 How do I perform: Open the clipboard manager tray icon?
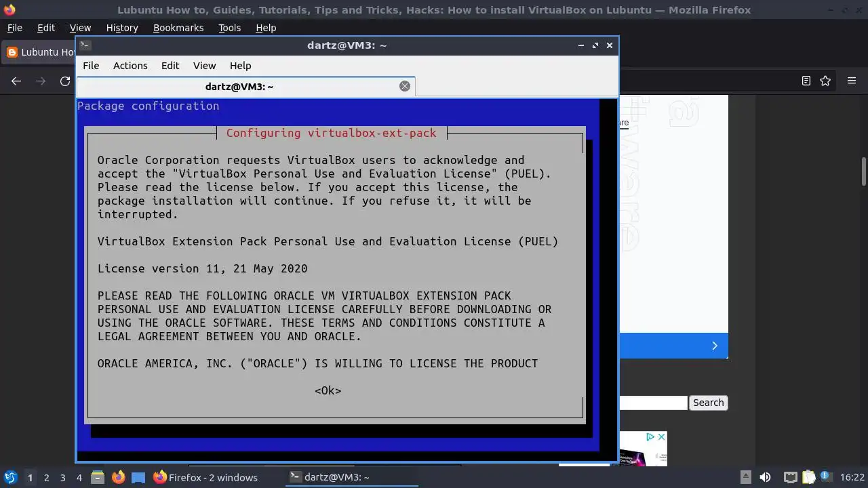808,477
